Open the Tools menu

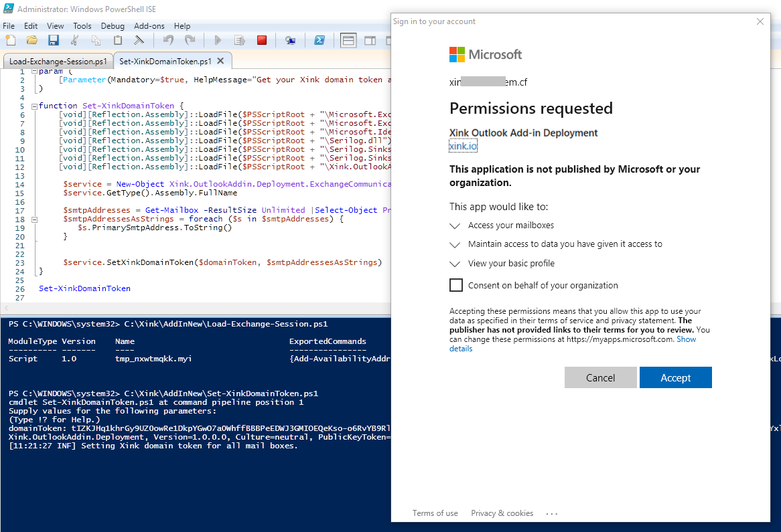pyautogui.click(x=82, y=26)
